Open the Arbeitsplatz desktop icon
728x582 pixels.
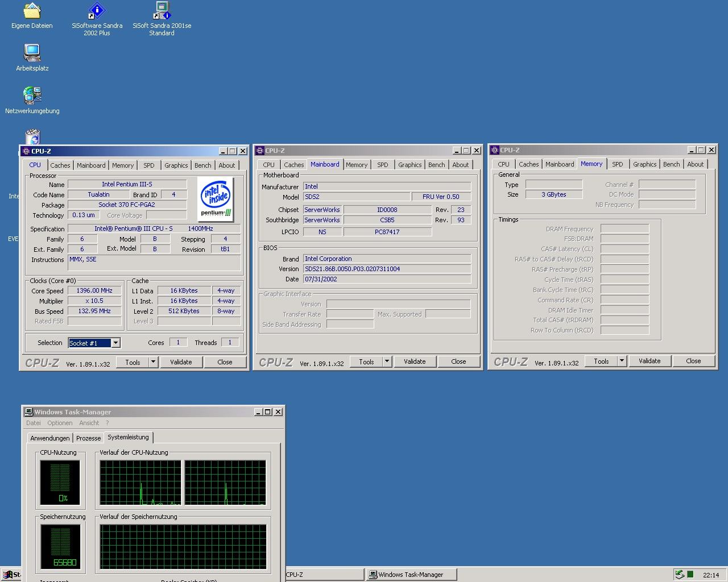[x=32, y=53]
